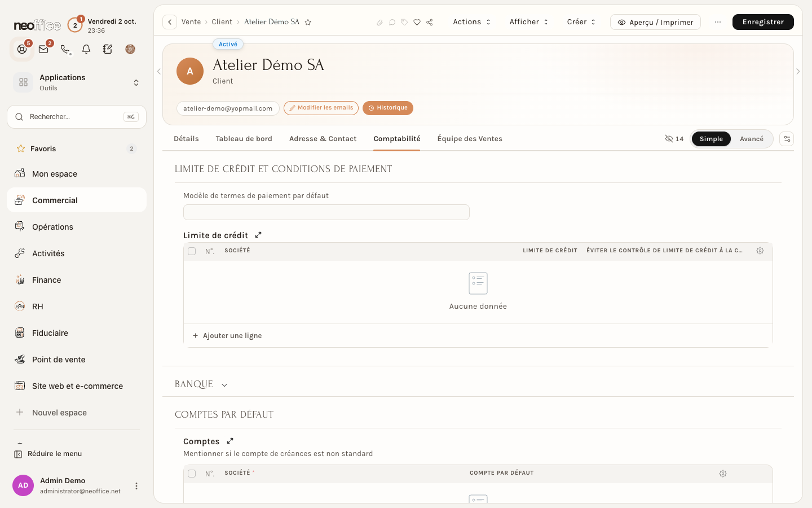Open the mail inbox icon
812x508 pixels.
(x=43, y=49)
